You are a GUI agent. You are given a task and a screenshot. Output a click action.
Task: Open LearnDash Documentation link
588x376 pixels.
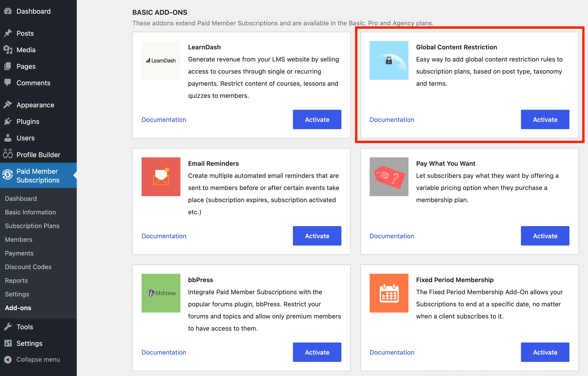click(164, 120)
